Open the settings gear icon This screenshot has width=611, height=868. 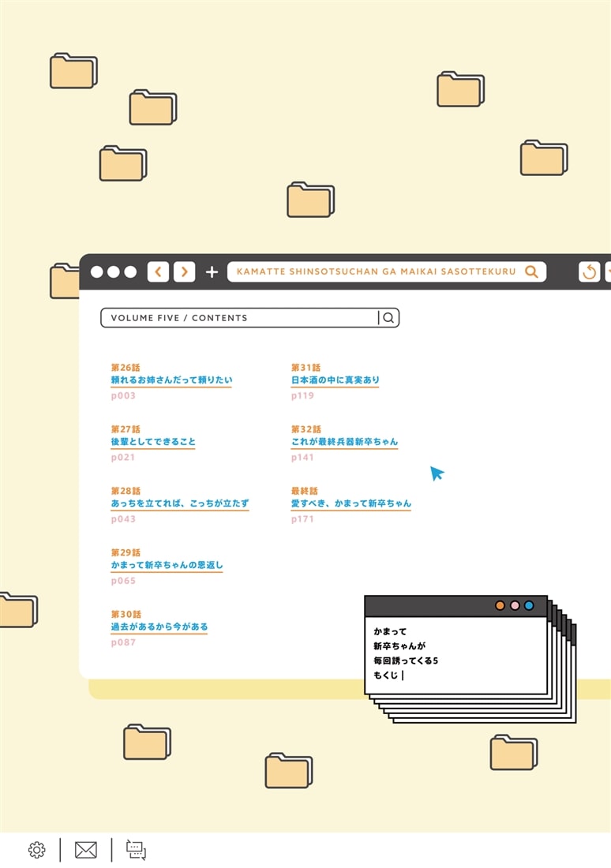click(x=36, y=850)
